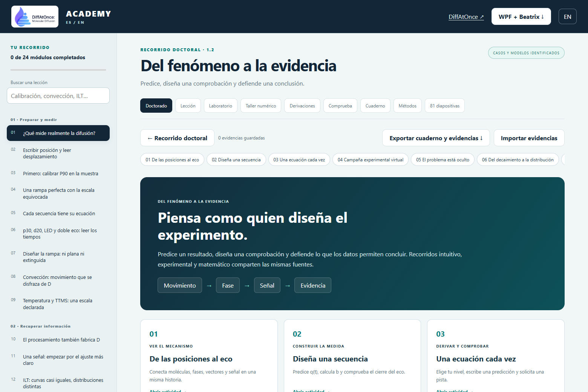Select chip 05 El problema está oculto
Viewport: 588px width, 392px height.
[443, 159]
